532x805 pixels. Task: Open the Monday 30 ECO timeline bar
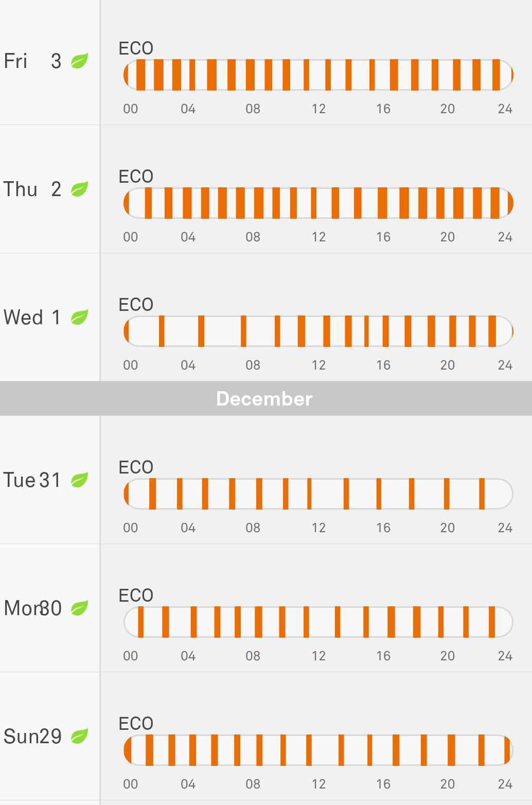(x=318, y=622)
